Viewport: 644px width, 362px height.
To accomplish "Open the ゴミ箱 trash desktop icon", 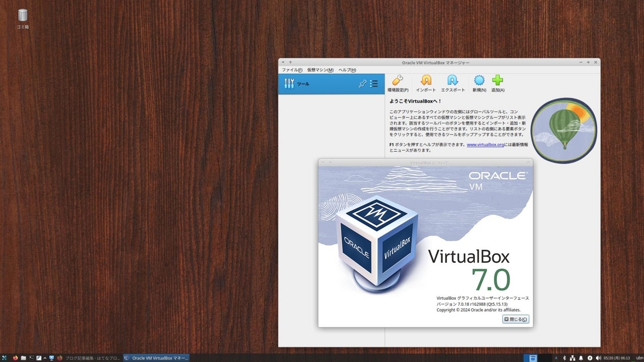I will [x=23, y=19].
